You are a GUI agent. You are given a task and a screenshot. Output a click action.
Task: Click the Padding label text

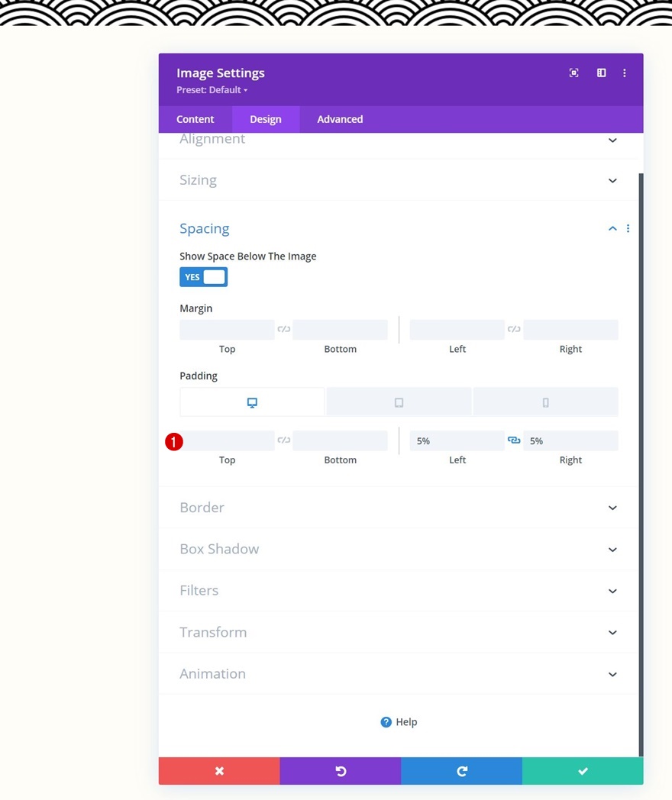pyautogui.click(x=199, y=376)
